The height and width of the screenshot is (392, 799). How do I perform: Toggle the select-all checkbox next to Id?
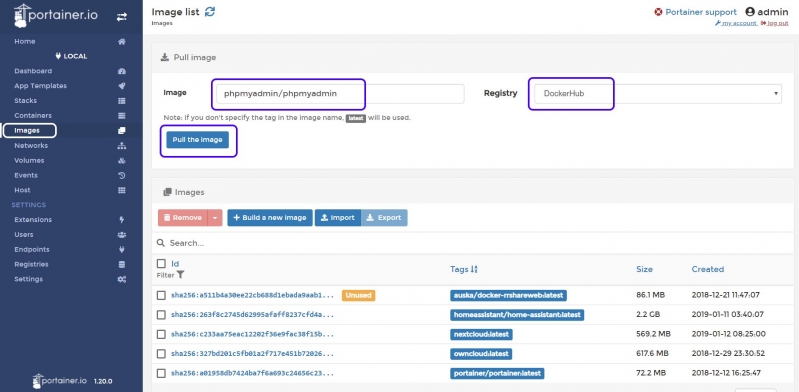tap(161, 264)
